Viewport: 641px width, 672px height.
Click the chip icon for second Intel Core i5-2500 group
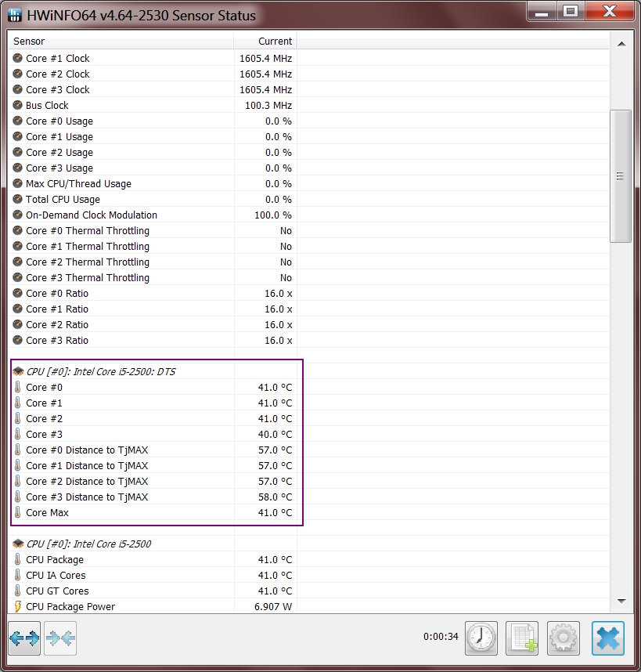18,544
